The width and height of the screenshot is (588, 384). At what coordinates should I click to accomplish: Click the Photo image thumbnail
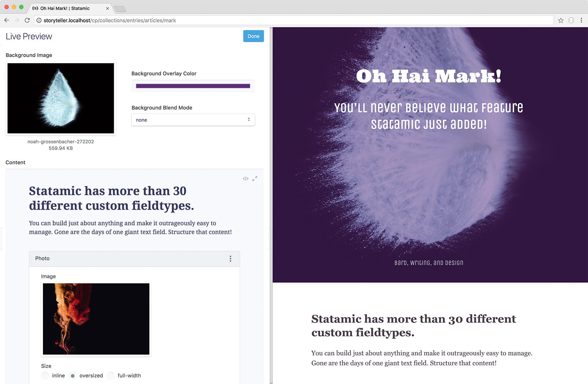click(x=96, y=319)
